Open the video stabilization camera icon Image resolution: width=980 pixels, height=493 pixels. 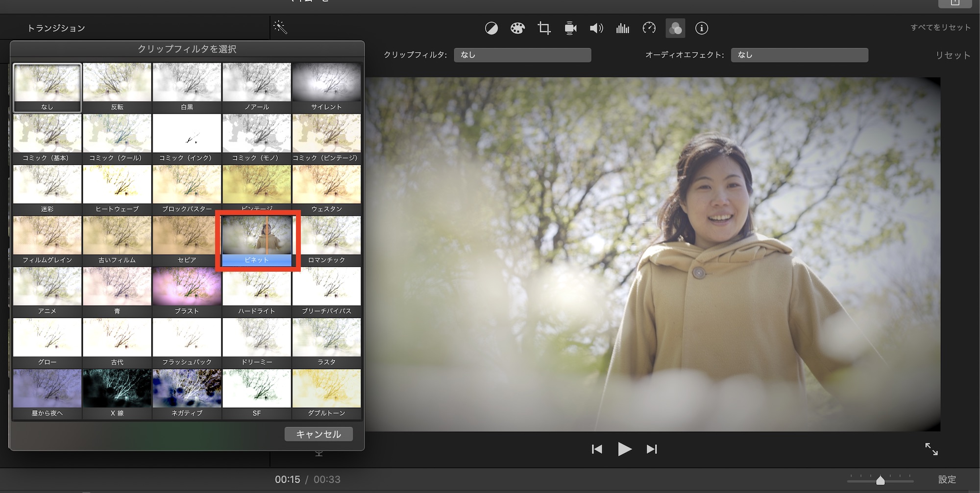click(570, 28)
